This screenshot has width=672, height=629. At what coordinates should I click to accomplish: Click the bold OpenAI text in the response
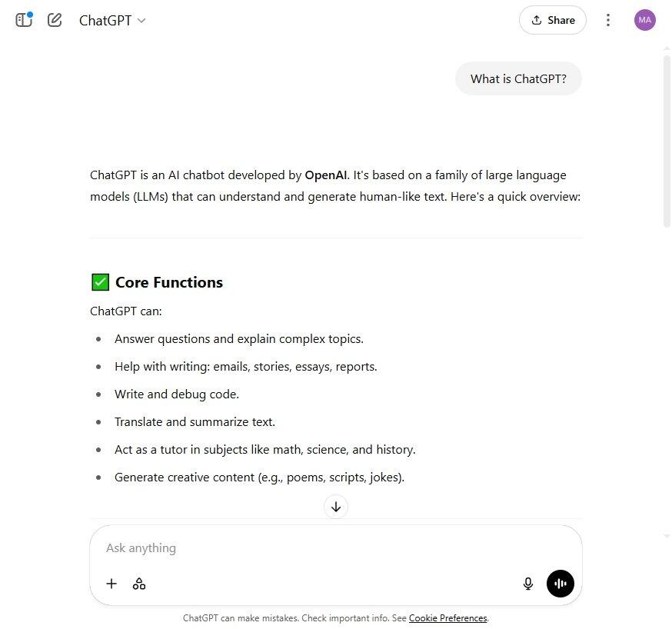click(x=326, y=175)
